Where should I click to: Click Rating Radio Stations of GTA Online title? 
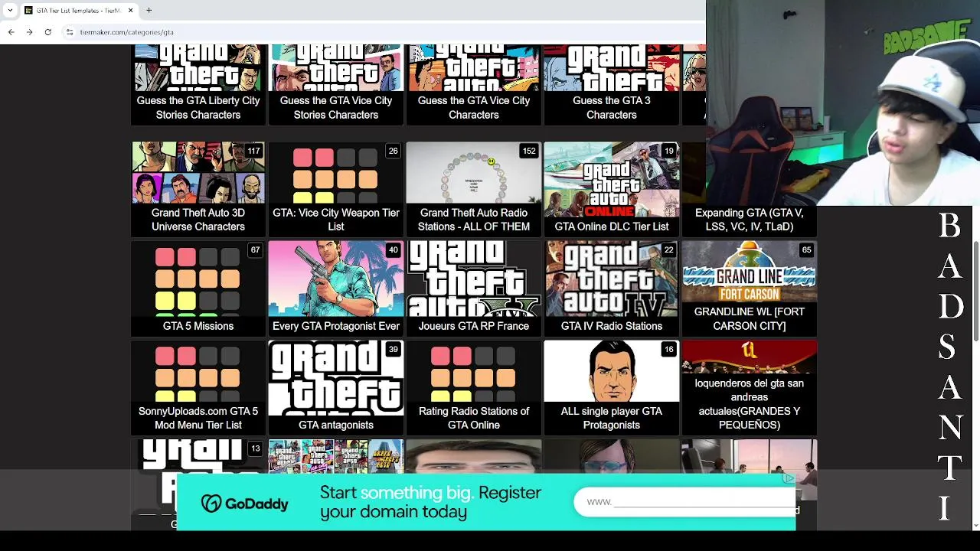(x=474, y=418)
